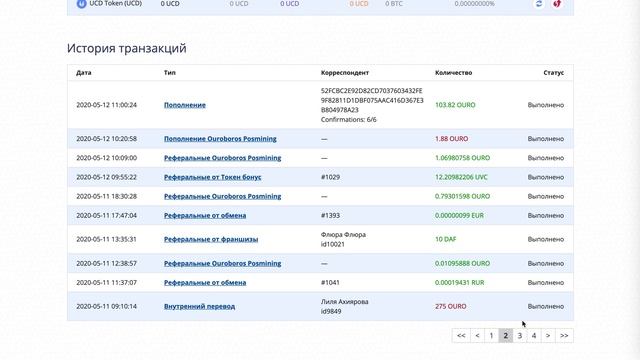Image resolution: width=640 pixels, height=360 pixels.
Task: Click amount 103.82 OURO
Action: 455,105
